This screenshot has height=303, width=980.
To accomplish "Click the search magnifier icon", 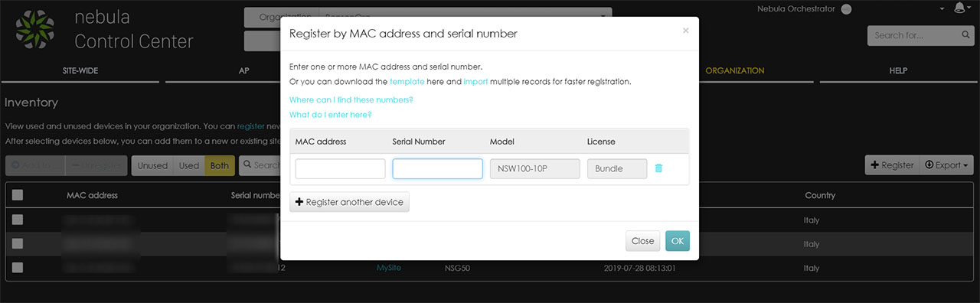I will coord(966,34).
